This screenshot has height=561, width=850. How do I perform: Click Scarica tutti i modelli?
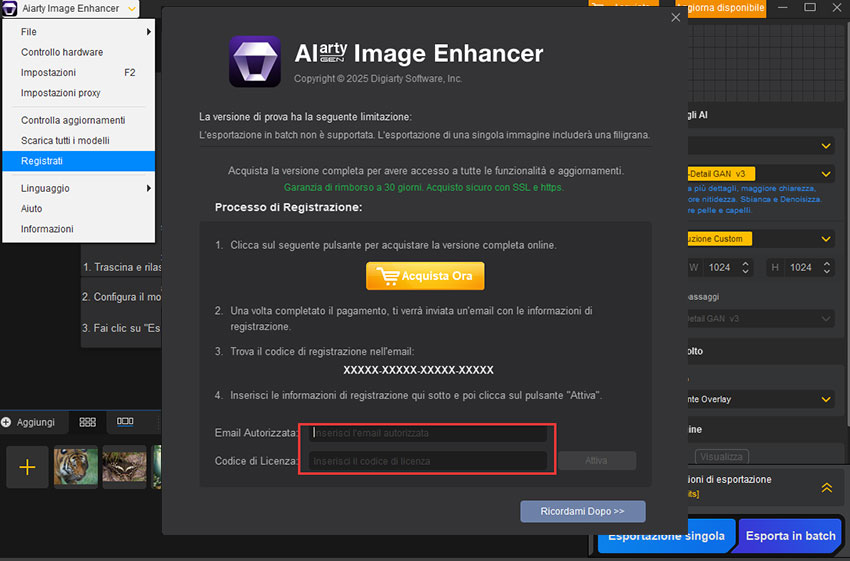[79, 140]
